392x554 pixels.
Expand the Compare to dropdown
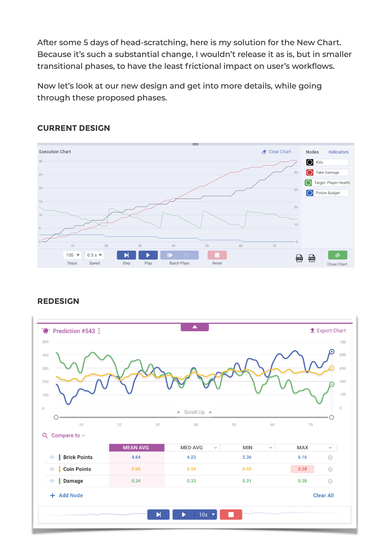[x=65, y=436]
